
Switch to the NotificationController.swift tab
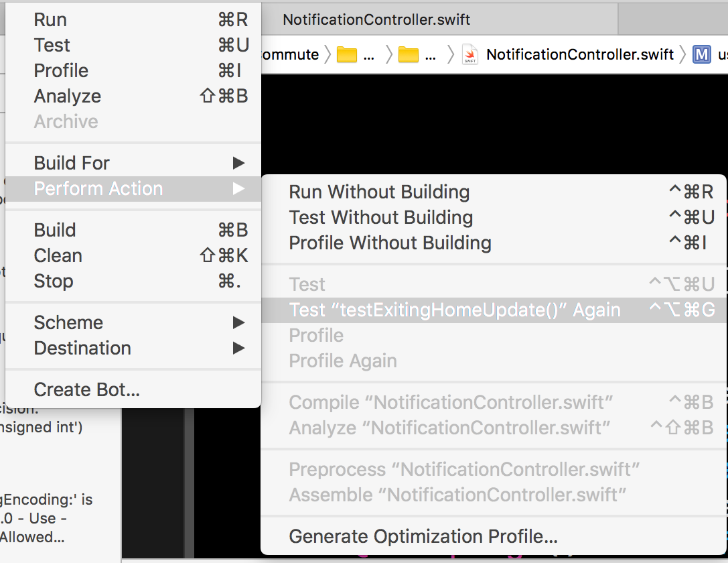click(x=376, y=19)
